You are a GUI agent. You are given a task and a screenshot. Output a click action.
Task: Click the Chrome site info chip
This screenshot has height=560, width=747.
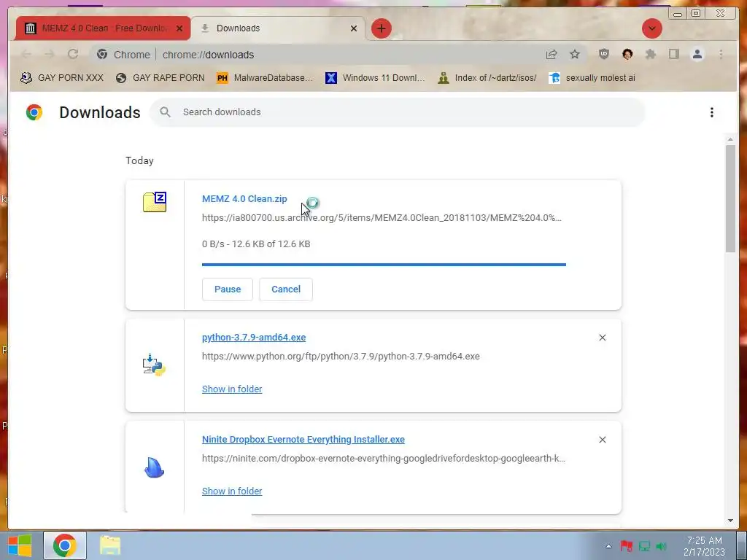(x=124, y=55)
